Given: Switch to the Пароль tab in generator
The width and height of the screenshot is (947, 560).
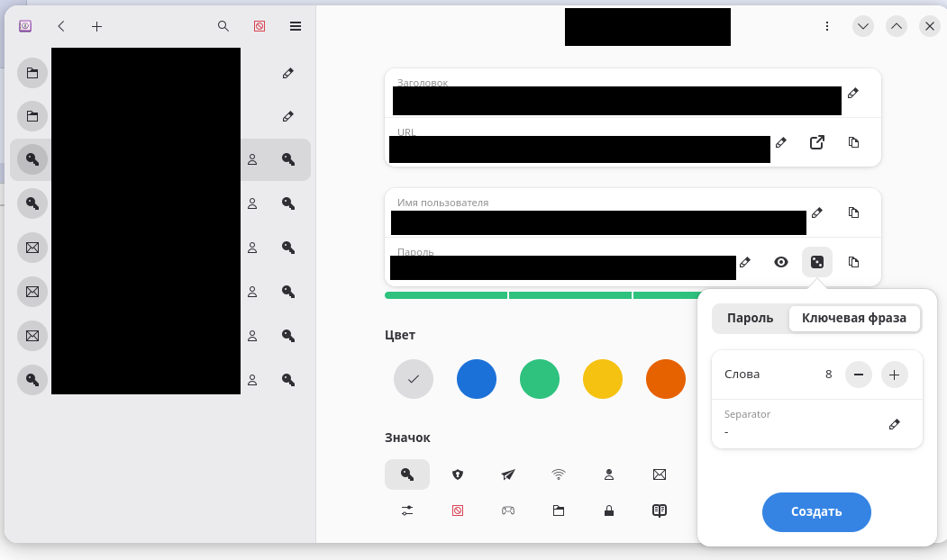Looking at the screenshot, I should click(x=750, y=318).
